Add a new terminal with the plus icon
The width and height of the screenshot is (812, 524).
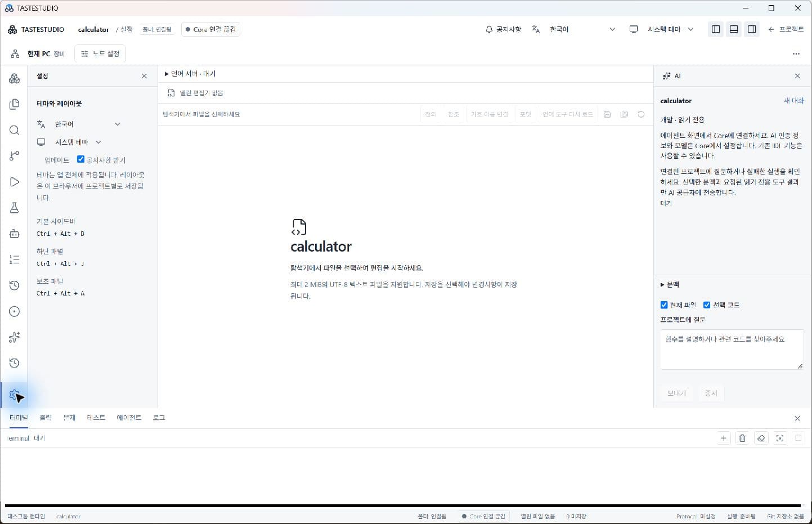coord(724,438)
